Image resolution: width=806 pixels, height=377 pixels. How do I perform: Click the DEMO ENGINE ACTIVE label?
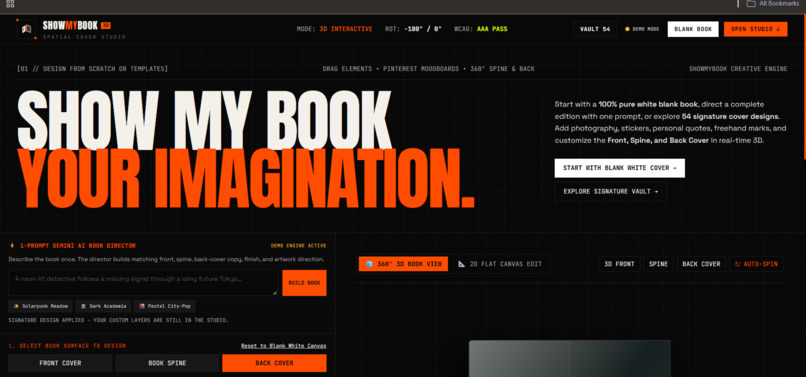coord(299,246)
